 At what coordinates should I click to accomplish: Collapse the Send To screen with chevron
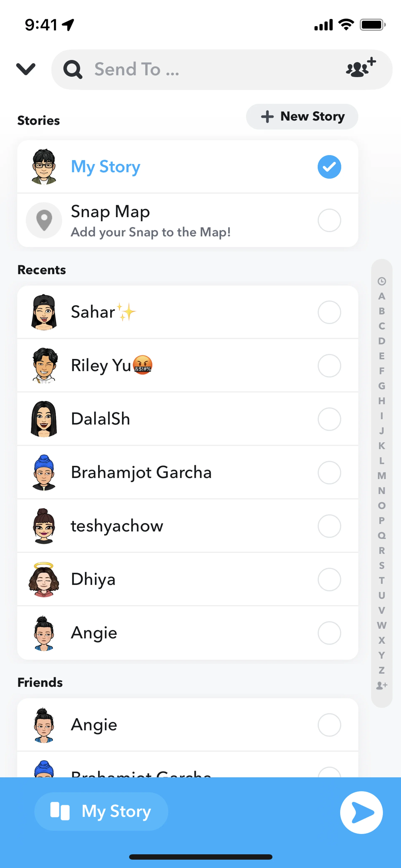click(x=26, y=69)
